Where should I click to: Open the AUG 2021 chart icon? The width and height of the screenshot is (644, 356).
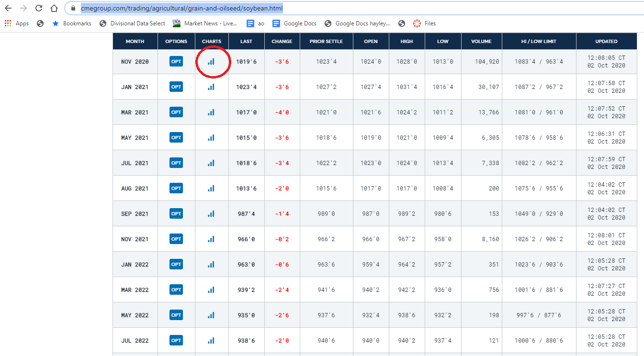click(211, 189)
